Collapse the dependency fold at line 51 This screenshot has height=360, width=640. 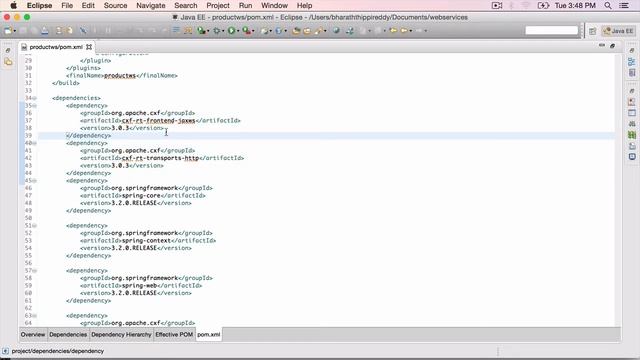tap(35, 226)
